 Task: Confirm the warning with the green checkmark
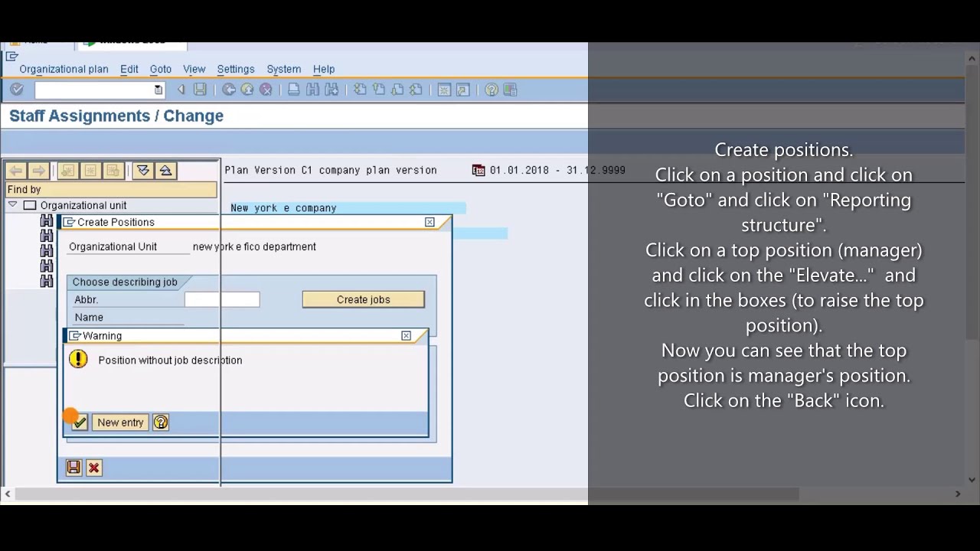(x=80, y=422)
